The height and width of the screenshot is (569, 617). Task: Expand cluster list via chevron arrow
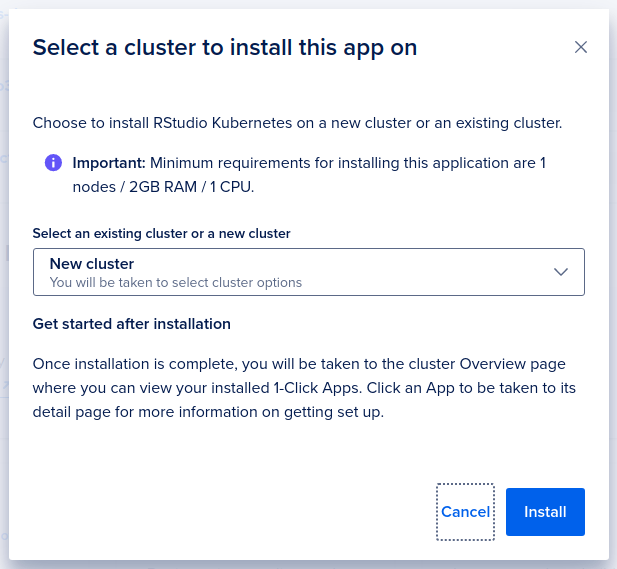(561, 272)
